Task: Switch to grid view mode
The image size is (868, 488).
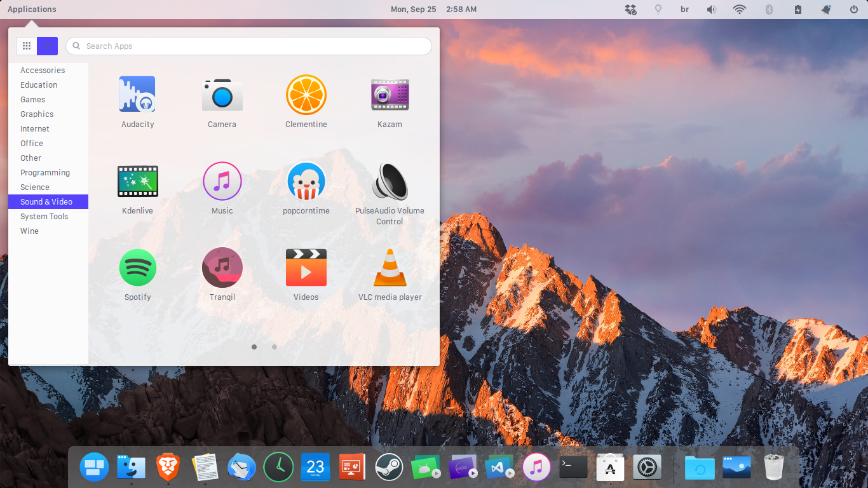Action: click(x=27, y=46)
